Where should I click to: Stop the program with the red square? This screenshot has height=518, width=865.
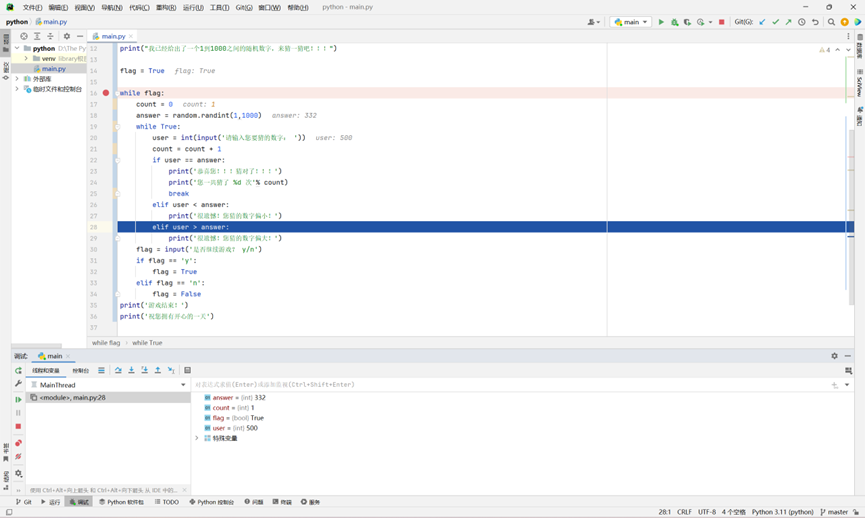pyautogui.click(x=722, y=22)
